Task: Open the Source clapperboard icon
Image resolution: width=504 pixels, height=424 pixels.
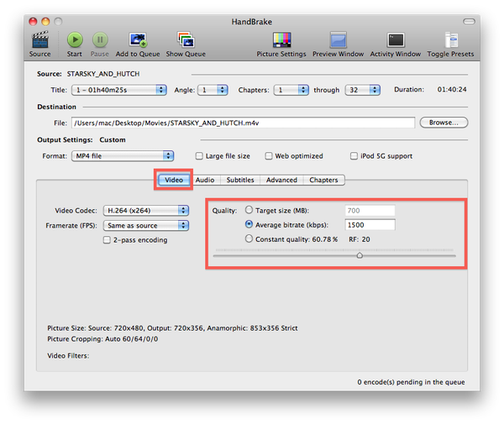Action: [39, 39]
